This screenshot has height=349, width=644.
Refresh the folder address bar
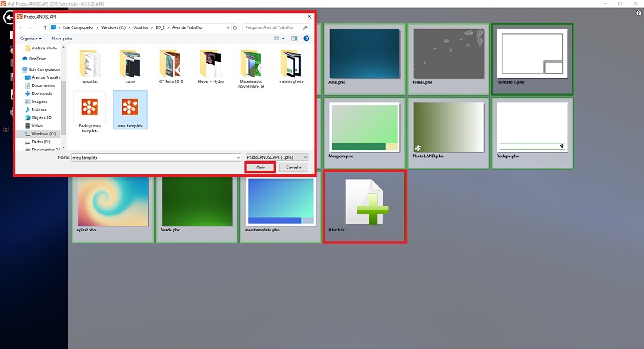coord(235,27)
